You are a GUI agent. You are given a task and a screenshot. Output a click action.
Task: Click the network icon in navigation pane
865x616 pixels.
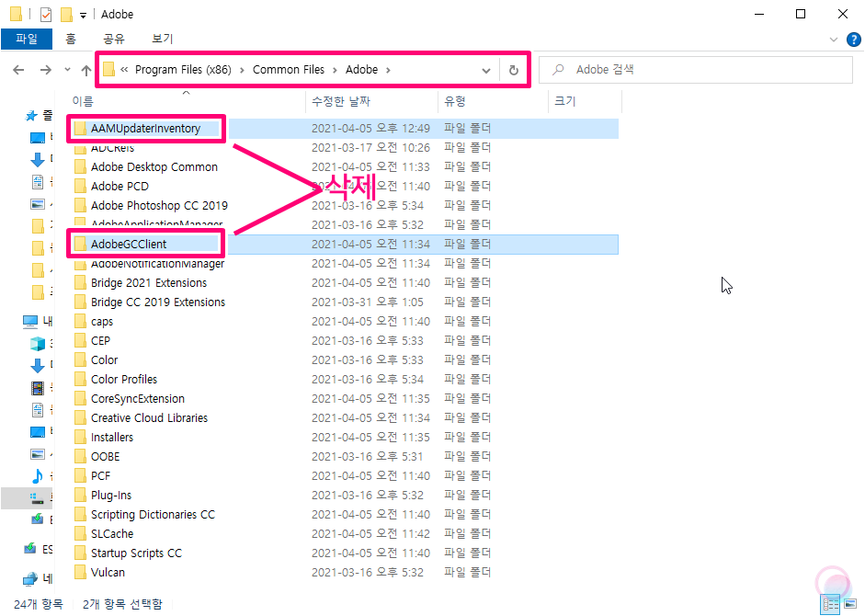(x=29, y=578)
